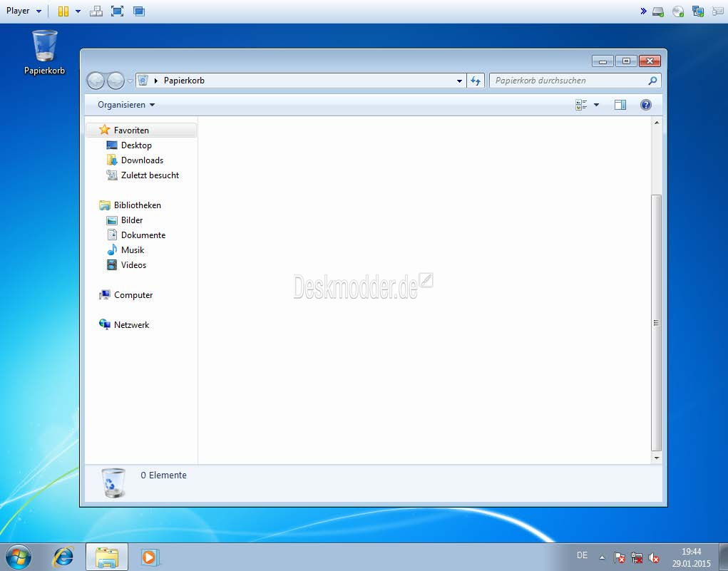Open the pause options dropdown arrow

point(78,11)
